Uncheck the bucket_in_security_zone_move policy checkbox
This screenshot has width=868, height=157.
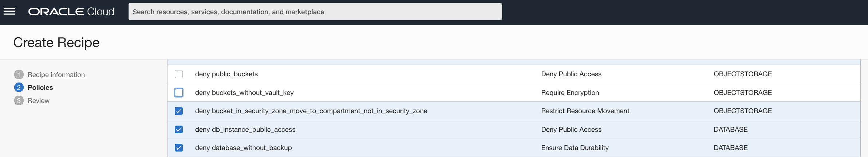click(179, 111)
